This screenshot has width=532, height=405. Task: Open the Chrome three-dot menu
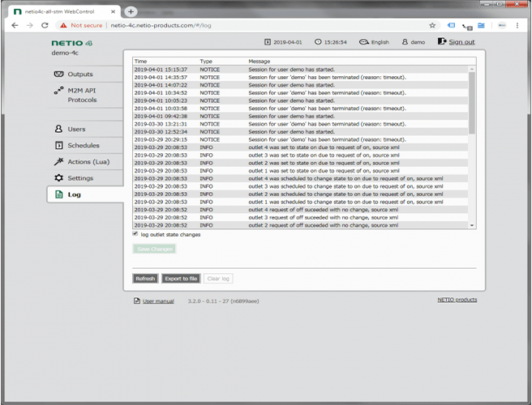tap(519, 25)
